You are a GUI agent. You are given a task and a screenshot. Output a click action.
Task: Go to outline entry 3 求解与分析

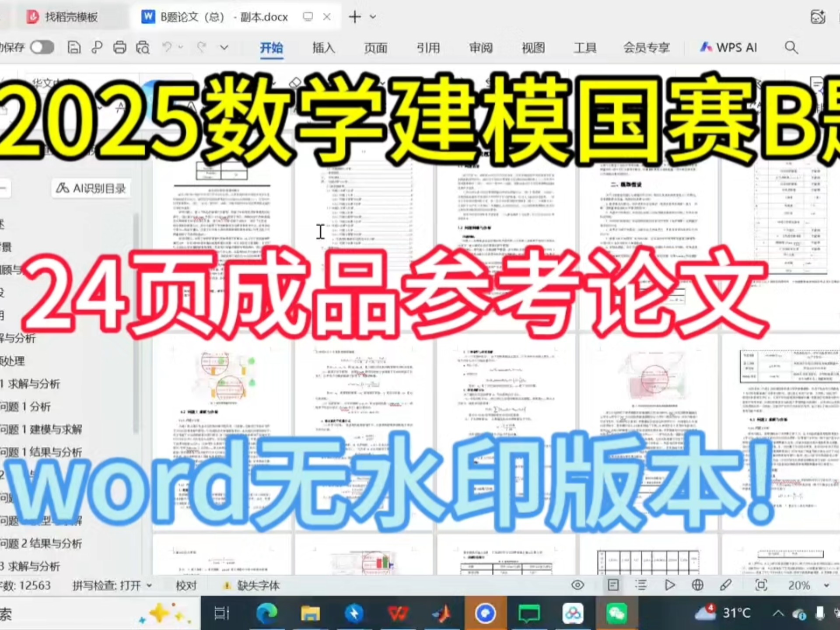[x=30, y=566]
